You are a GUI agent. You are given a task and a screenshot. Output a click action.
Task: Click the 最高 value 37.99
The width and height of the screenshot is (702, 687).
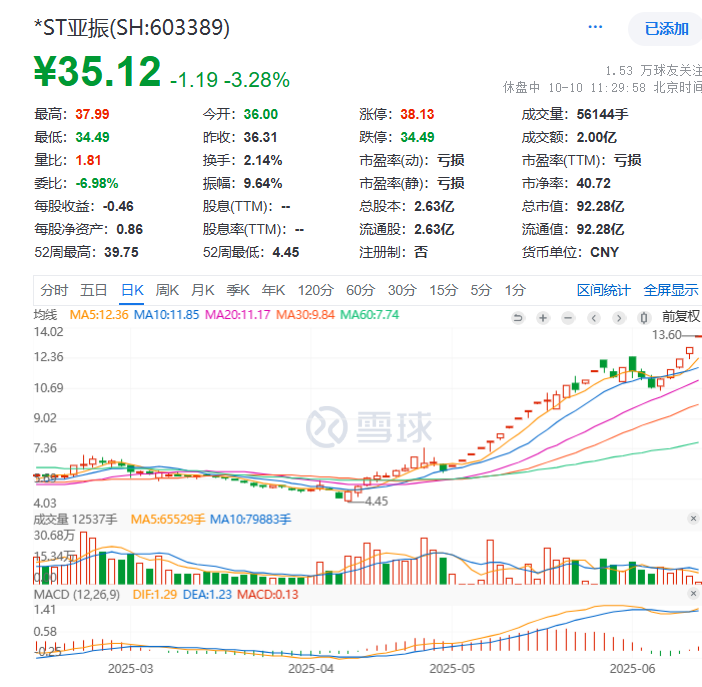coord(92,114)
